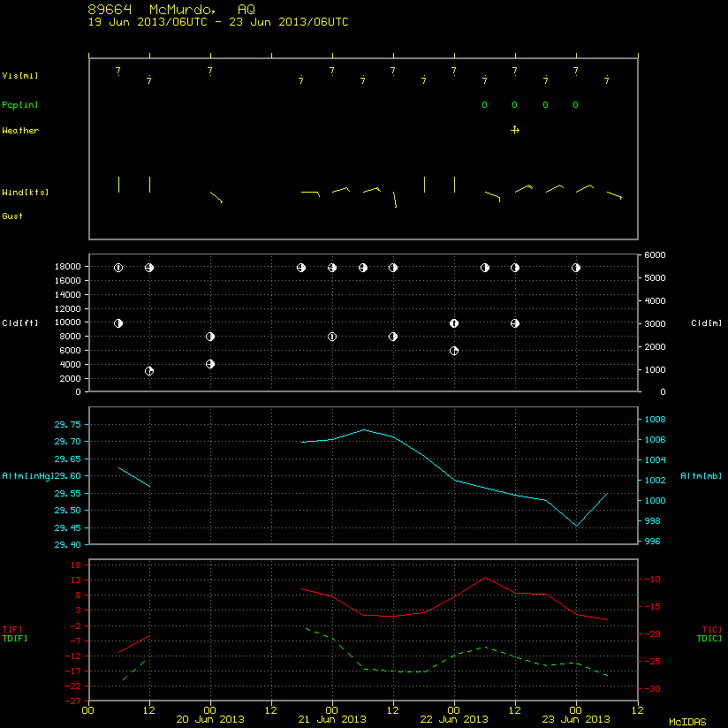Click the Vis[mi] row label
Image resolution: width=728 pixels, height=728 pixels.
20,76
